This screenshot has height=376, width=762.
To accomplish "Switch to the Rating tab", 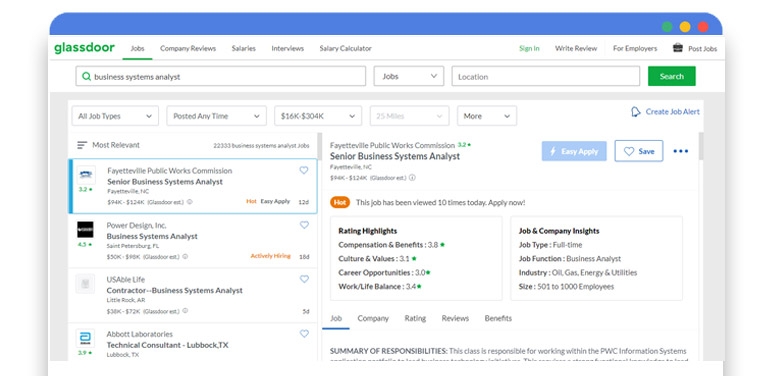I will pyautogui.click(x=415, y=318).
